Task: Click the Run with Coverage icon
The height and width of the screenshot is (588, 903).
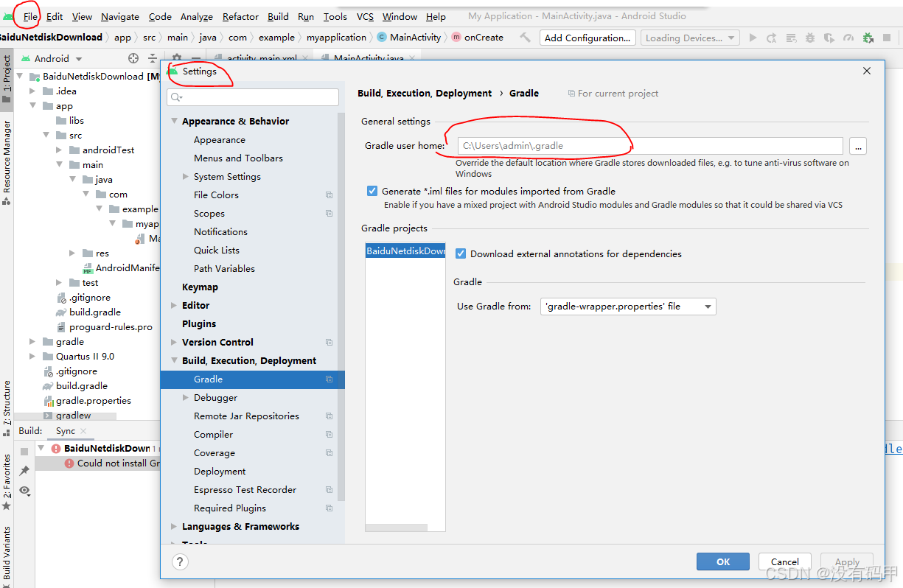Action: click(x=829, y=38)
